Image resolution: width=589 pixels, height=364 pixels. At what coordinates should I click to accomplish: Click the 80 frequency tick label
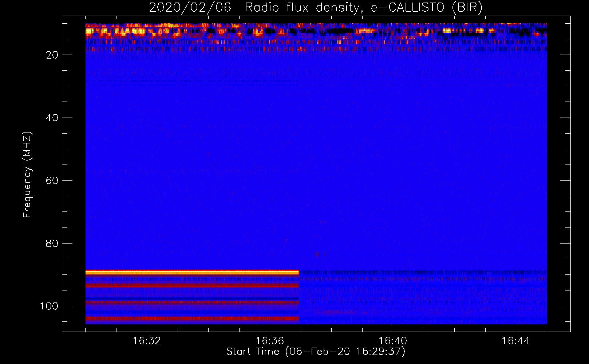[52, 243]
